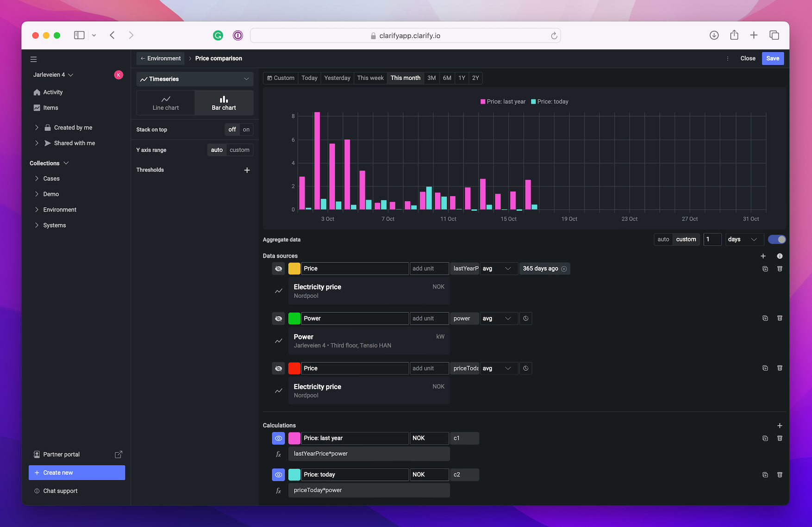Open the hamburger menu in sidebar
The image size is (812, 527).
pyautogui.click(x=33, y=59)
